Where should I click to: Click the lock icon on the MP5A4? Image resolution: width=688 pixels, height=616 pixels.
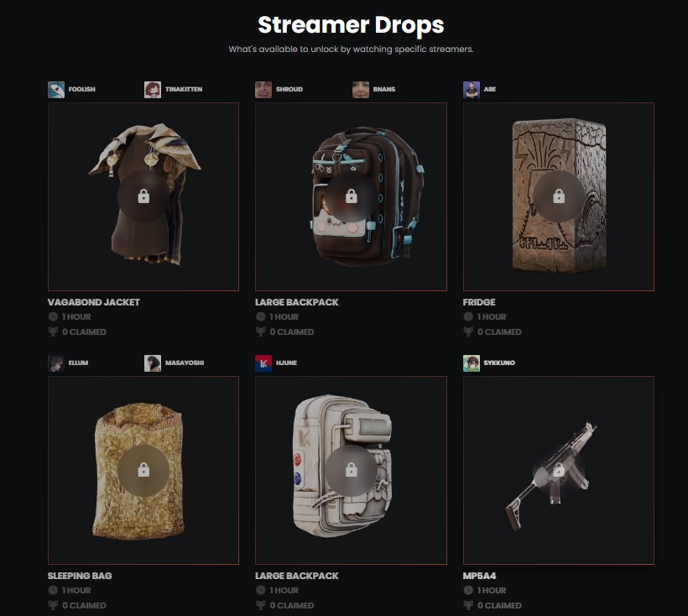tap(559, 470)
